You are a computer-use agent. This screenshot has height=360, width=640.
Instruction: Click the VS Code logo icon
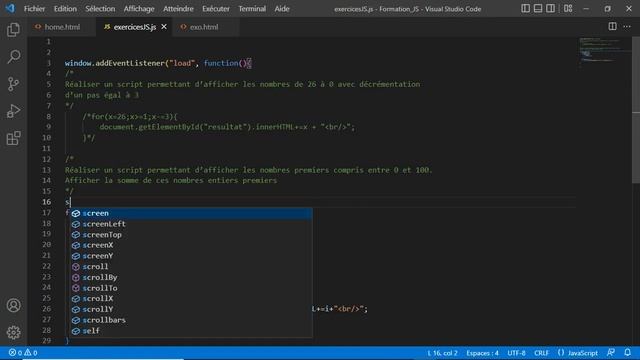pyautogui.click(x=10, y=8)
